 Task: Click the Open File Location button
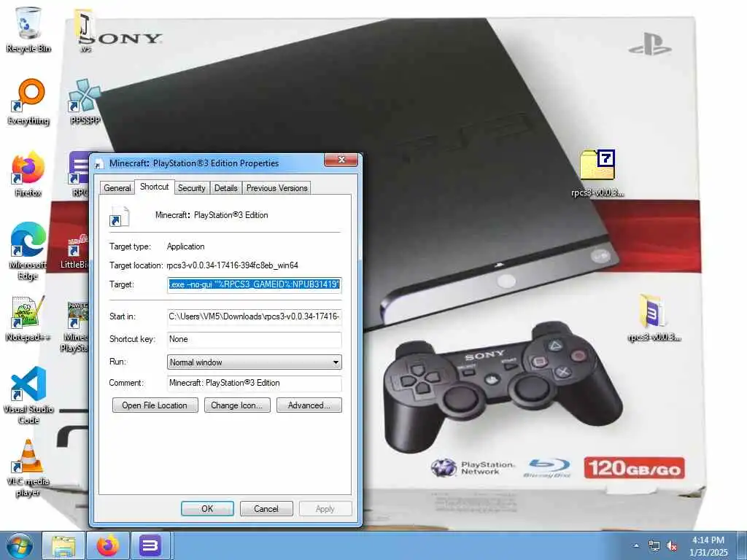[x=155, y=405]
